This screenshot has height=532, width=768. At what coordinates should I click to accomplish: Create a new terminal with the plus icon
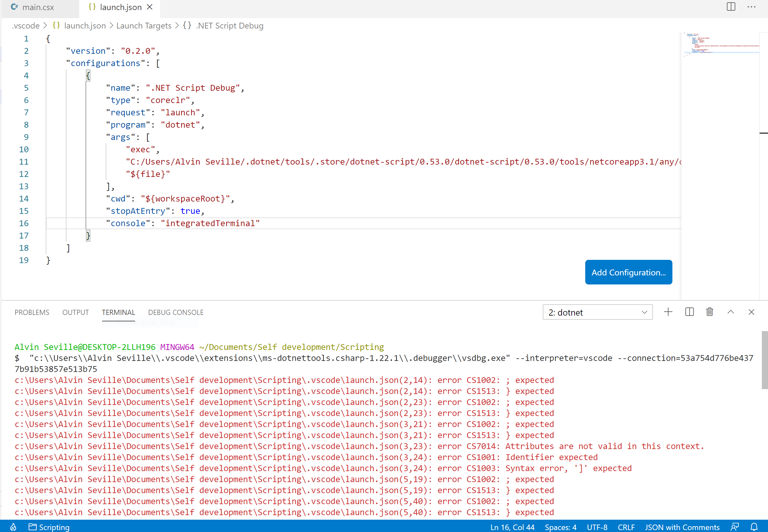(668, 312)
